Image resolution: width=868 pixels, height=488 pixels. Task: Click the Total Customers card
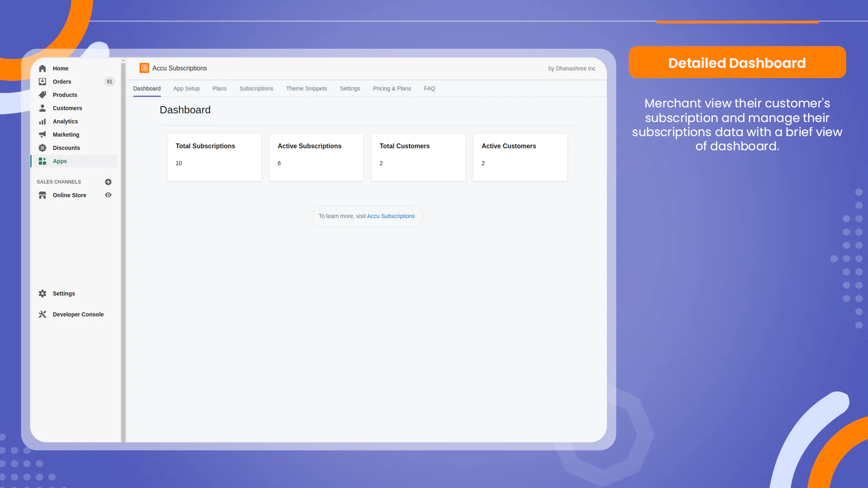418,157
